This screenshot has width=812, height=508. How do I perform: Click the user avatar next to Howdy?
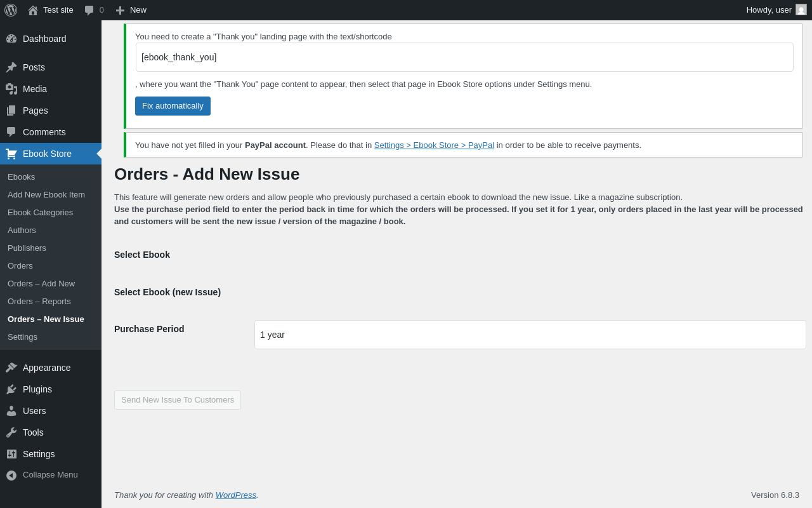[801, 10]
